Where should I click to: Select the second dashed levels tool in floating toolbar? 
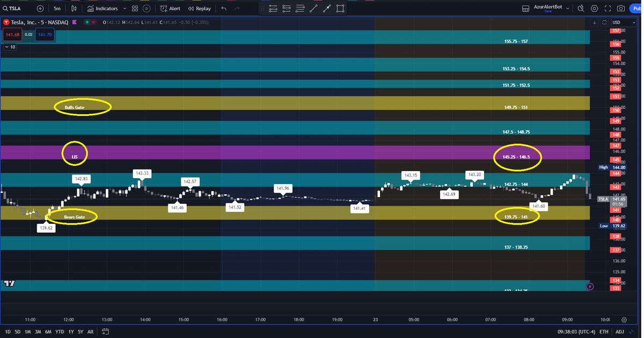pos(287,9)
